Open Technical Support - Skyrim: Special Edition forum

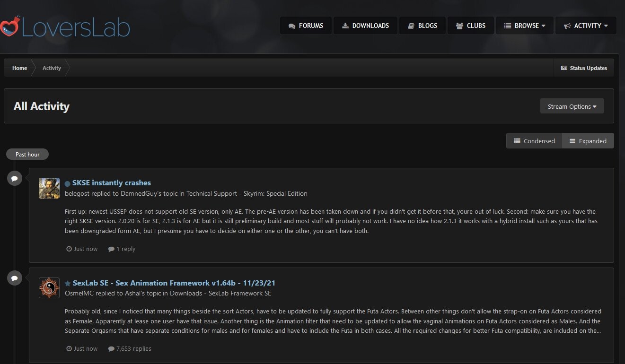coord(247,193)
